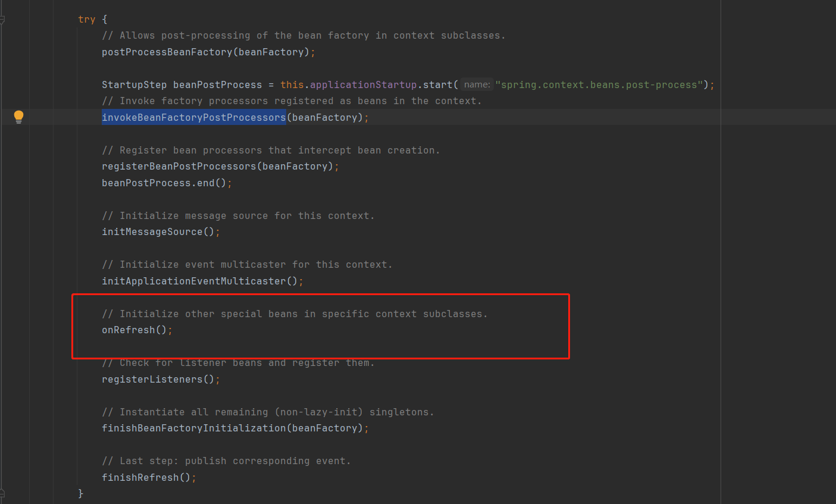Click the StartupStep type name
The height and width of the screenshot is (504, 836).
(134, 85)
